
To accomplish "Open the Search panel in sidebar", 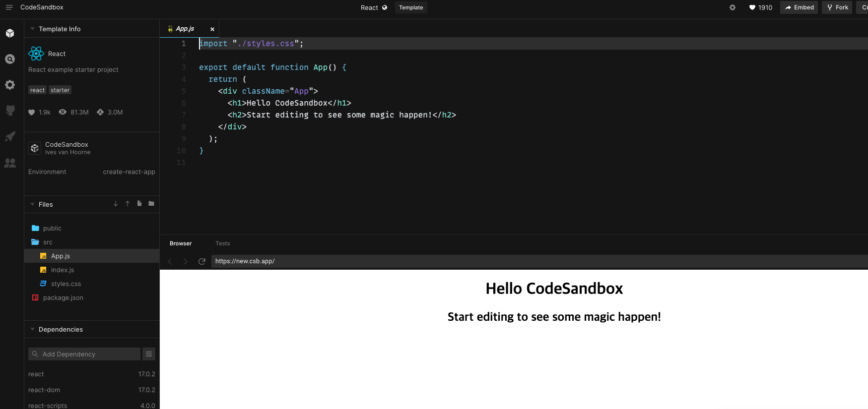I will tap(10, 59).
